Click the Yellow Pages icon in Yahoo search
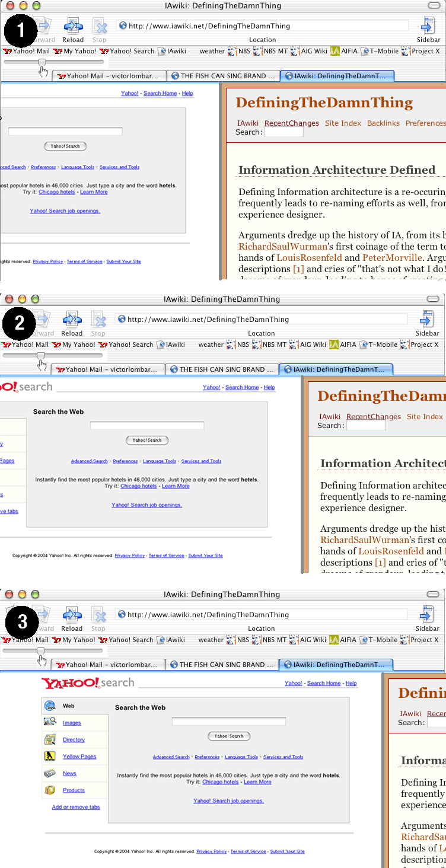 click(50, 756)
